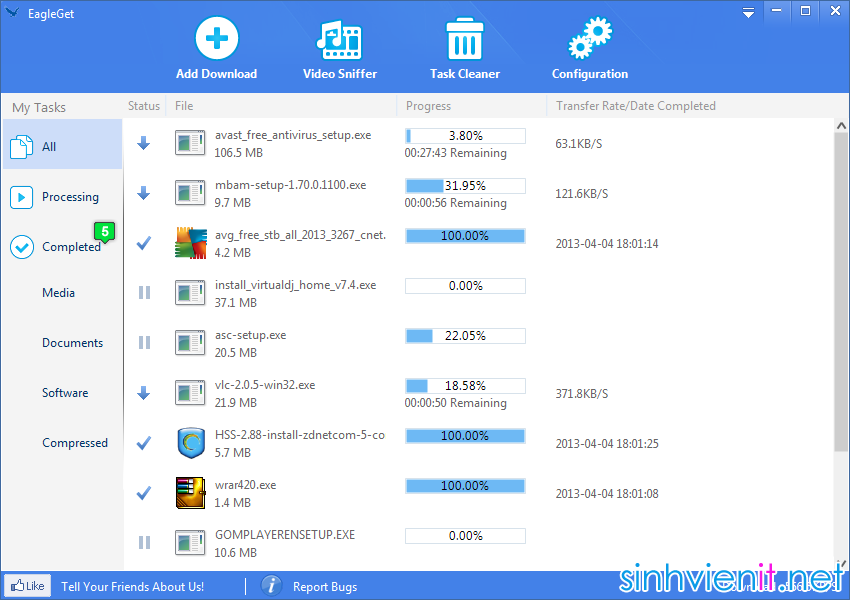850x600 pixels.
Task: Select the Completed tasks category
Action: (x=62, y=247)
